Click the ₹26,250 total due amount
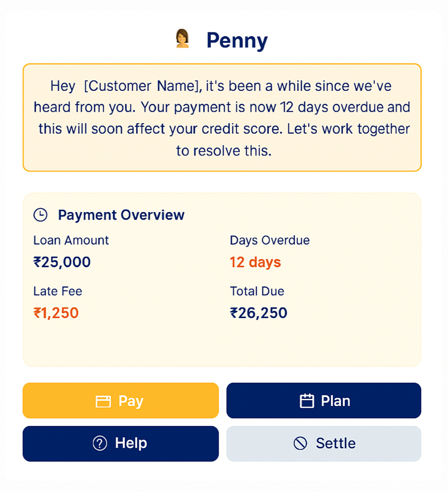 258,313
